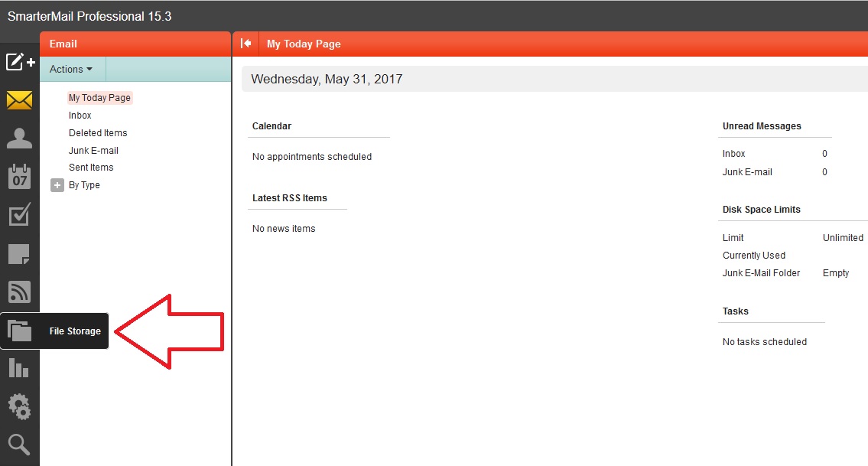Open the Email envelope icon
This screenshot has height=466, width=868.
click(x=20, y=100)
